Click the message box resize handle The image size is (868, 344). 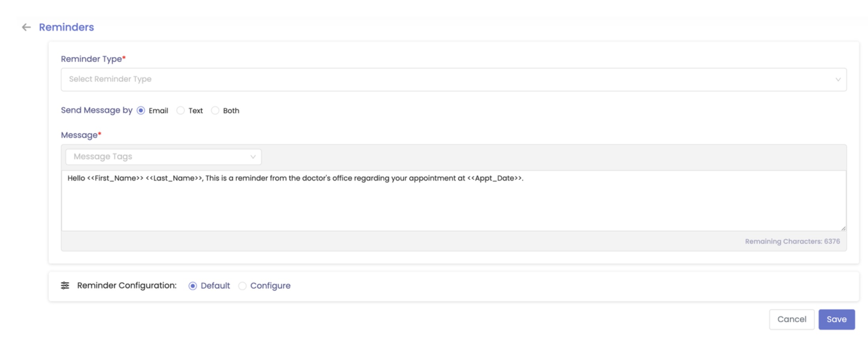(x=843, y=228)
